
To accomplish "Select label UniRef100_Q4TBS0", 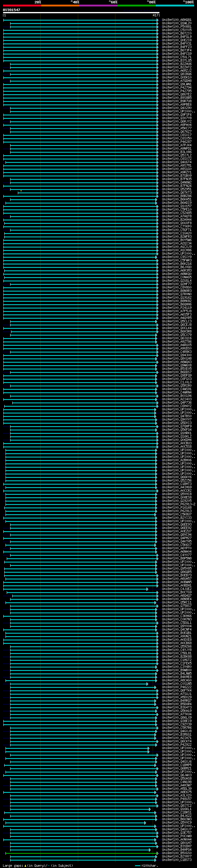I will (x=176, y=416).
